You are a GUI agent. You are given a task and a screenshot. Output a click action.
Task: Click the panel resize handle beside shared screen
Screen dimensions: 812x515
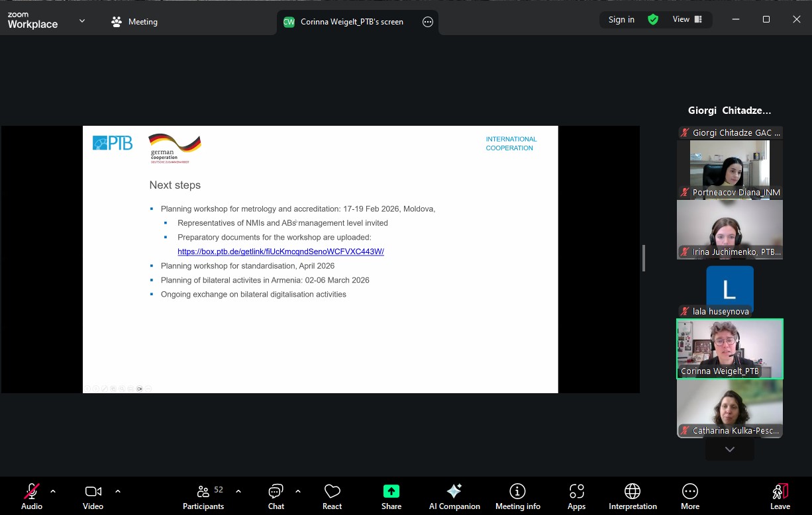click(x=644, y=258)
